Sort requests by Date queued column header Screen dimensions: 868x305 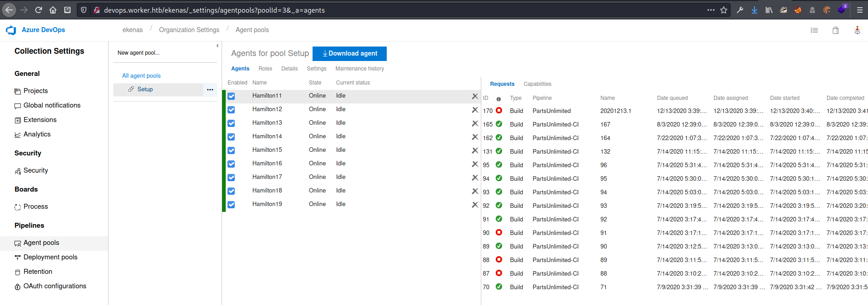point(672,98)
